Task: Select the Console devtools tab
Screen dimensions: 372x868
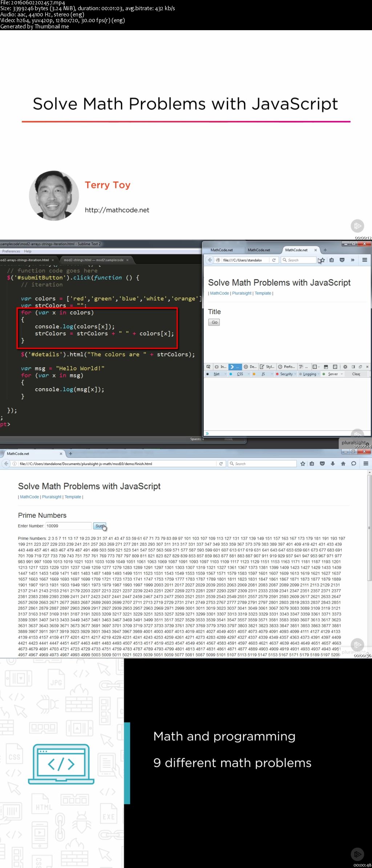Action: [235, 367]
